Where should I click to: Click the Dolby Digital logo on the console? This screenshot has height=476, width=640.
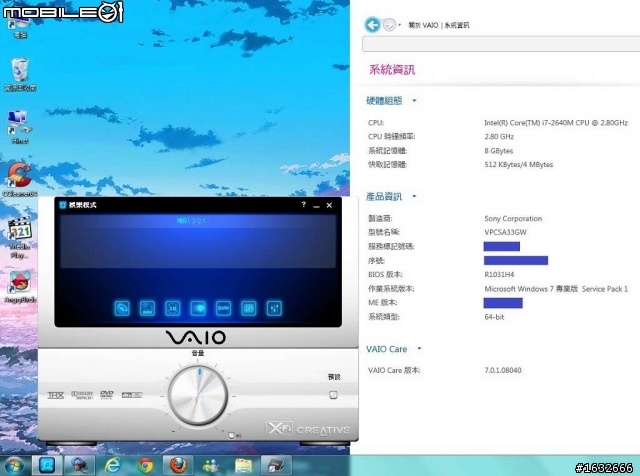point(82,395)
